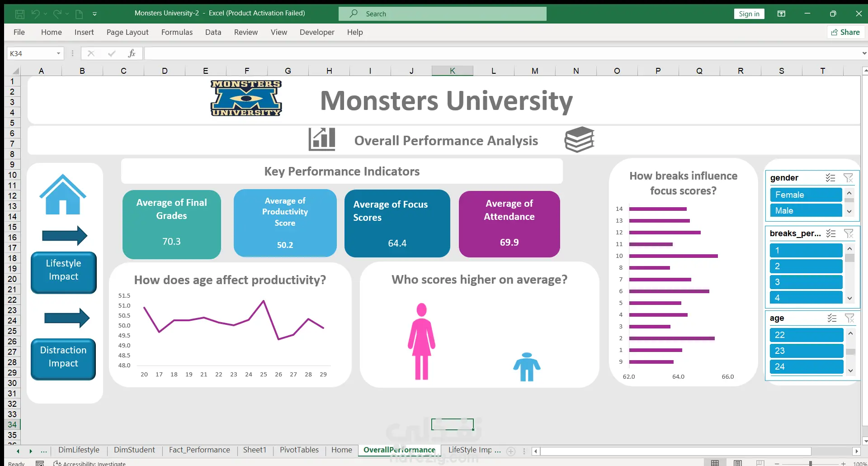This screenshot has width=868, height=466.
Task: Click the zoom slider handle
Action: tap(811, 463)
